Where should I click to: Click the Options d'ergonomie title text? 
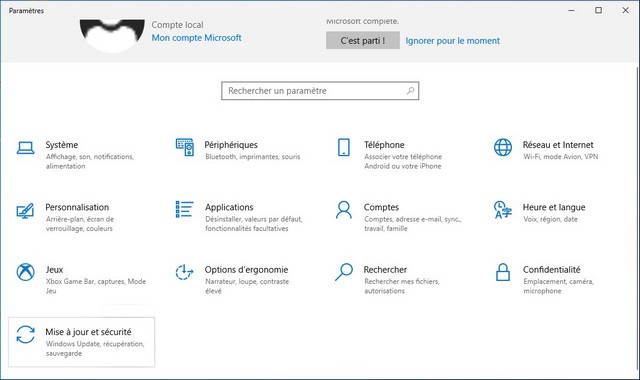point(247,270)
